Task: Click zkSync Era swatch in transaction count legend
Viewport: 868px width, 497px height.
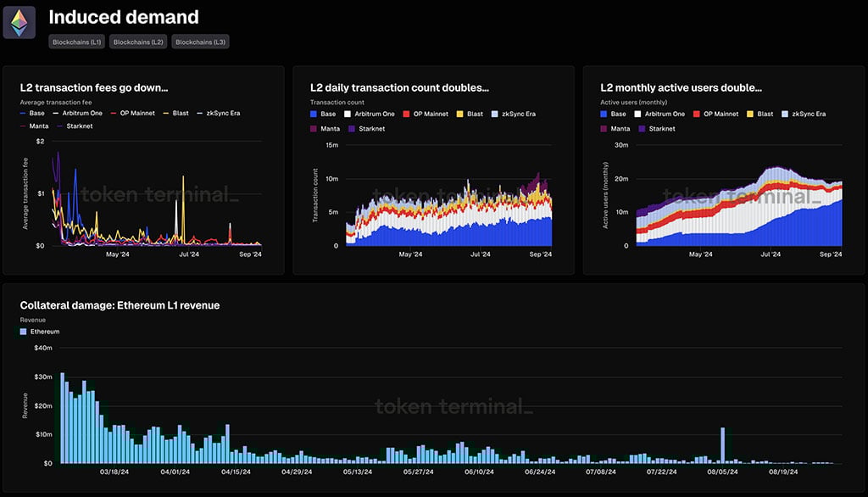Action: point(495,114)
